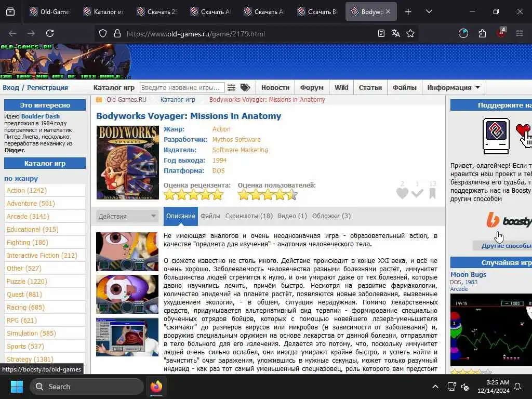Click the 1994 release year link
Image resolution: width=532 pixels, height=399 pixels.
[219, 161]
